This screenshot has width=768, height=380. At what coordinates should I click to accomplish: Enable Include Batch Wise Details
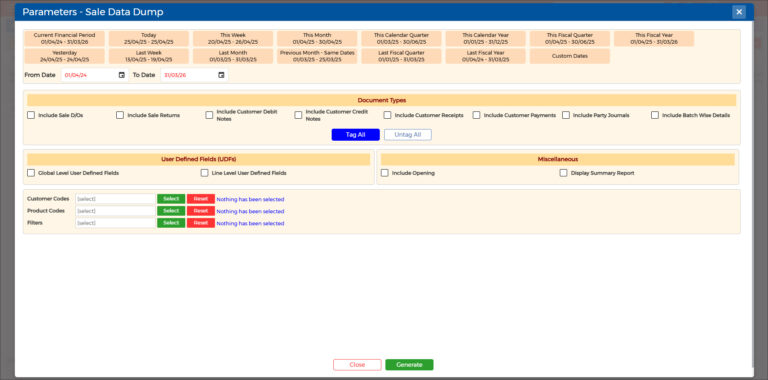point(655,115)
